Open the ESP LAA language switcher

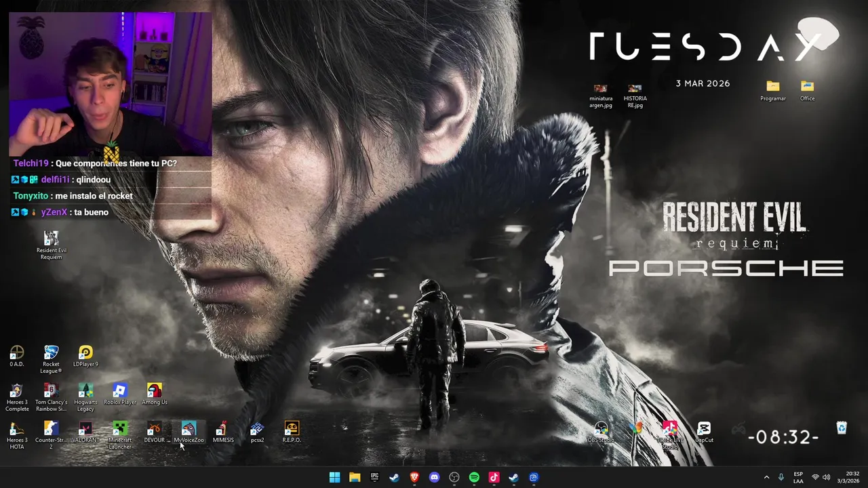(x=798, y=477)
